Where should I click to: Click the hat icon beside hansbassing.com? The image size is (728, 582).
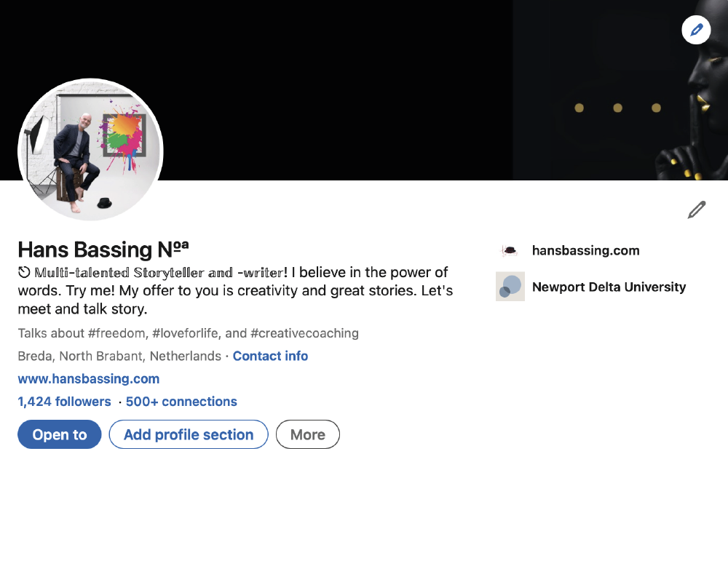tap(510, 250)
